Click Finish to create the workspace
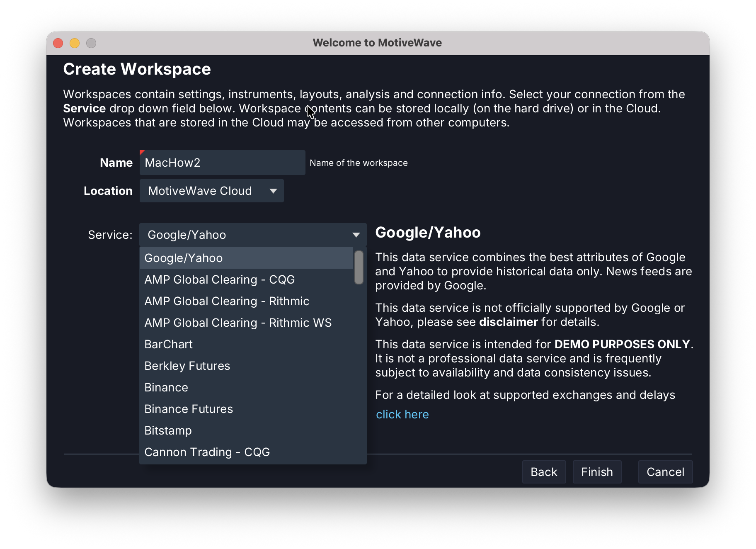 coord(597,472)
